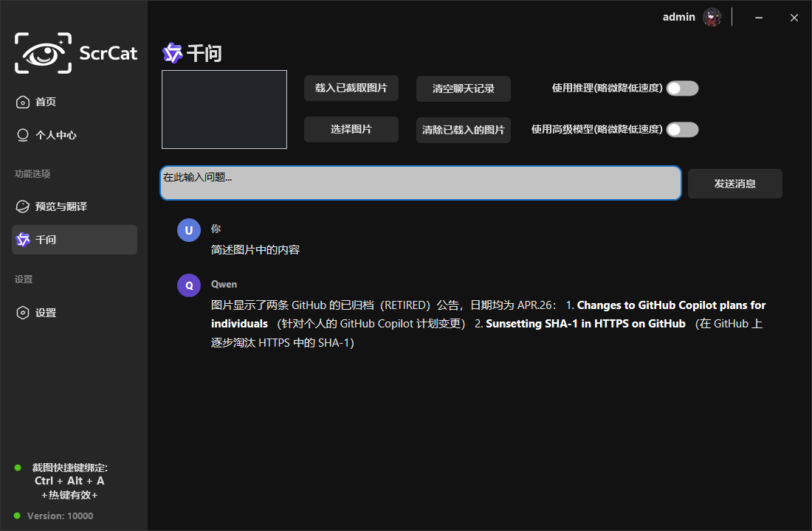The width and height of the screenshot is (812, 531).
Task: Click the 截图快捷键绑定 label
Action: pos(70,468)
